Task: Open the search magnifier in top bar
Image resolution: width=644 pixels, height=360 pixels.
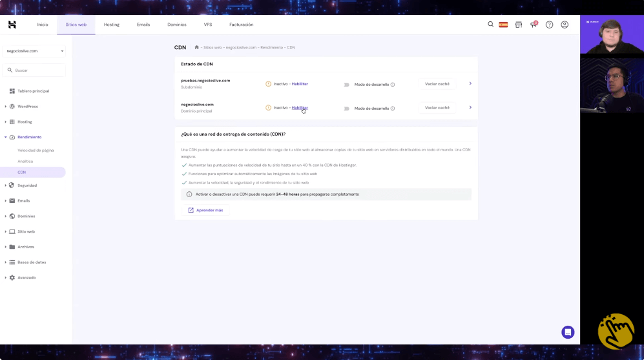Action: tap(490, 25)
